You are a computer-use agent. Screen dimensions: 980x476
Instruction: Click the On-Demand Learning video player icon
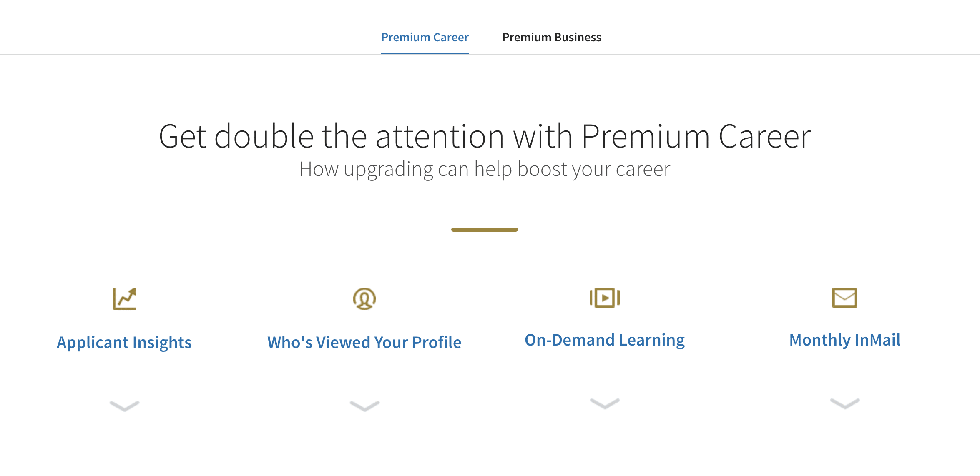604,297
